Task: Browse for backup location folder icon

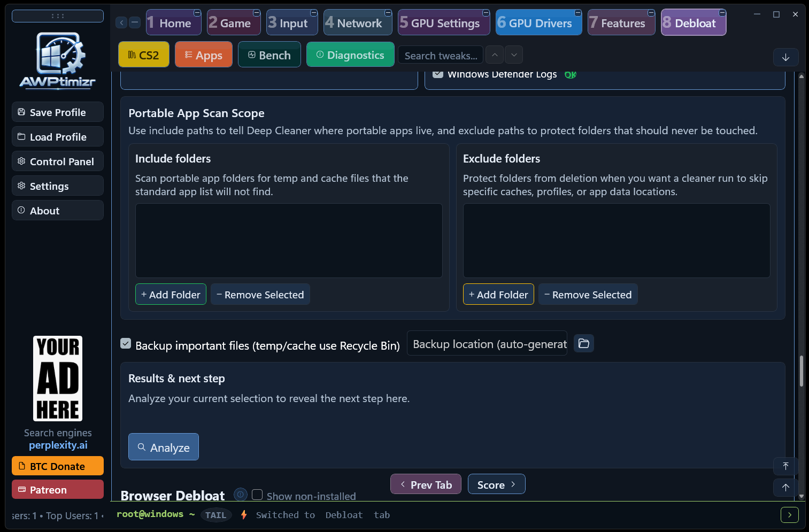Action: [584, 343]
